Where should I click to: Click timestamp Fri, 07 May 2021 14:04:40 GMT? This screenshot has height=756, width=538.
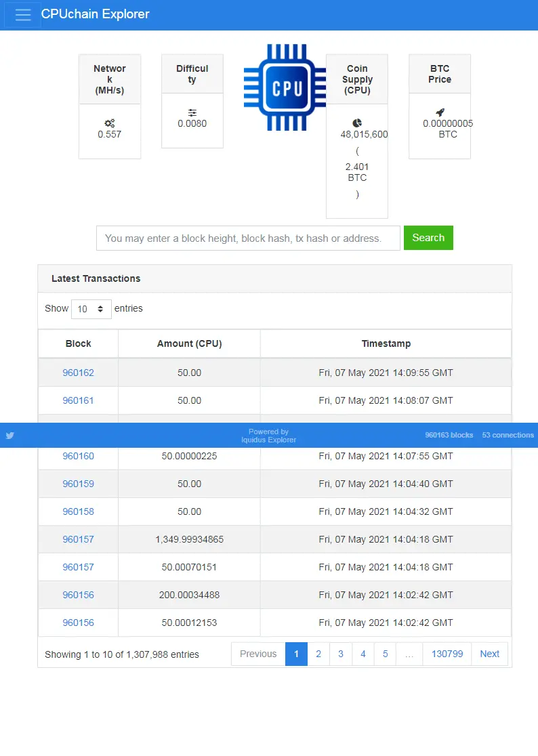point(386,484)
